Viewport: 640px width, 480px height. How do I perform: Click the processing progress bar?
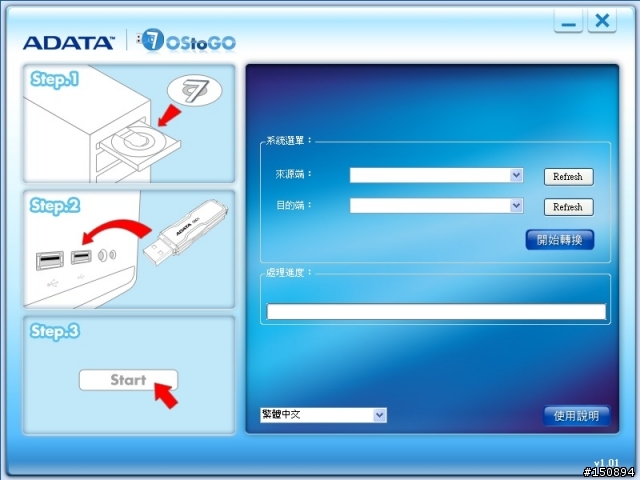(x=436, y=311)
